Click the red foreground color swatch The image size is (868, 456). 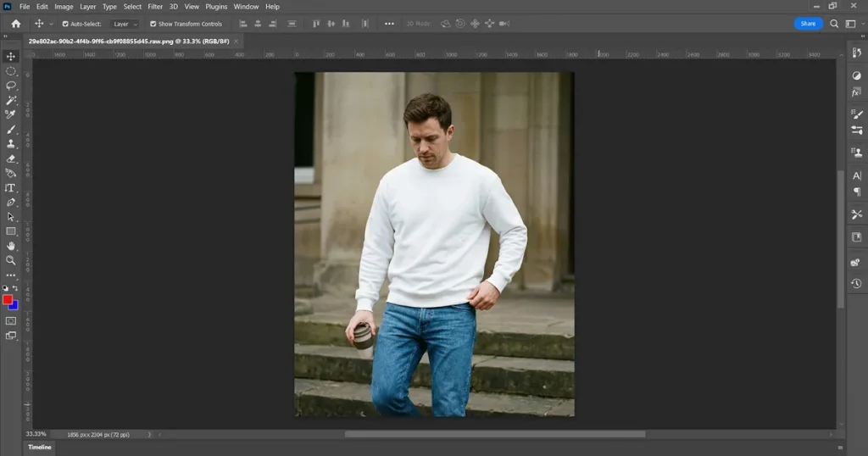(7, 299)
